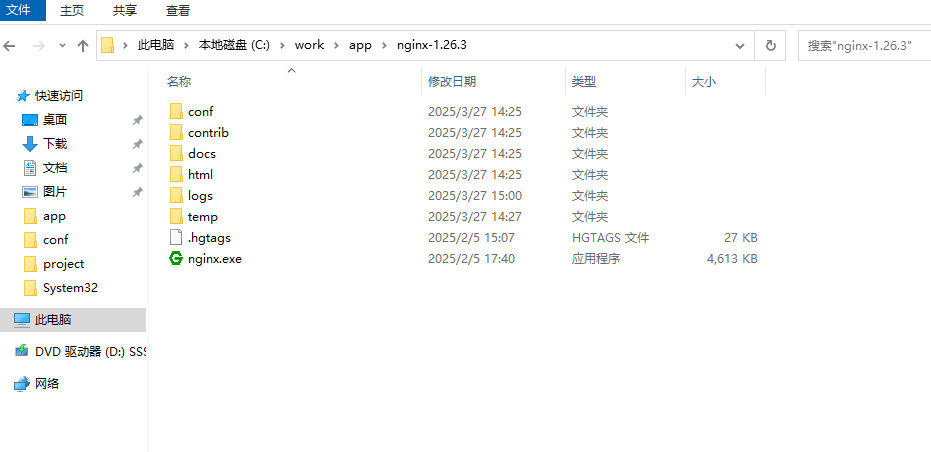Open conf folder in navigation pane
Image resolution: width=931 pixels, height=452 pixels.
[55, 240]
